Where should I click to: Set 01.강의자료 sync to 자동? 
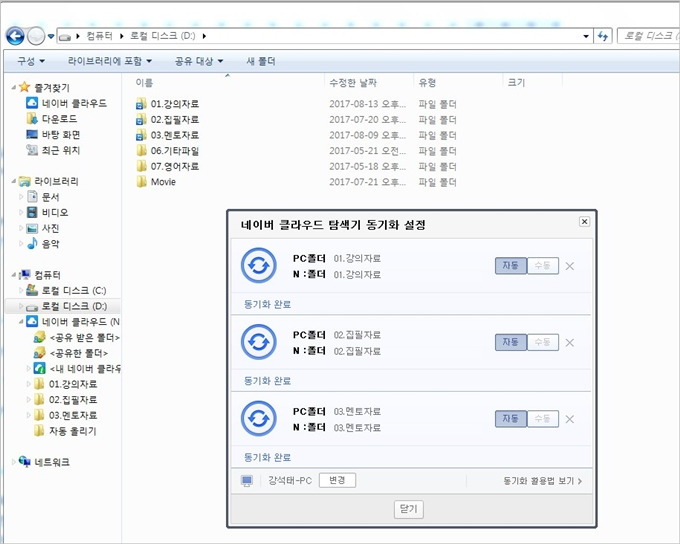click(511, 265)
